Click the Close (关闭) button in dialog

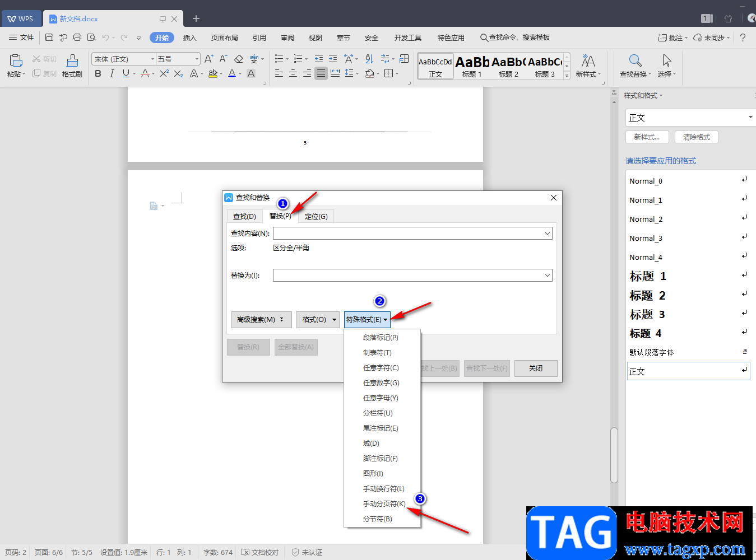(536, 368)
